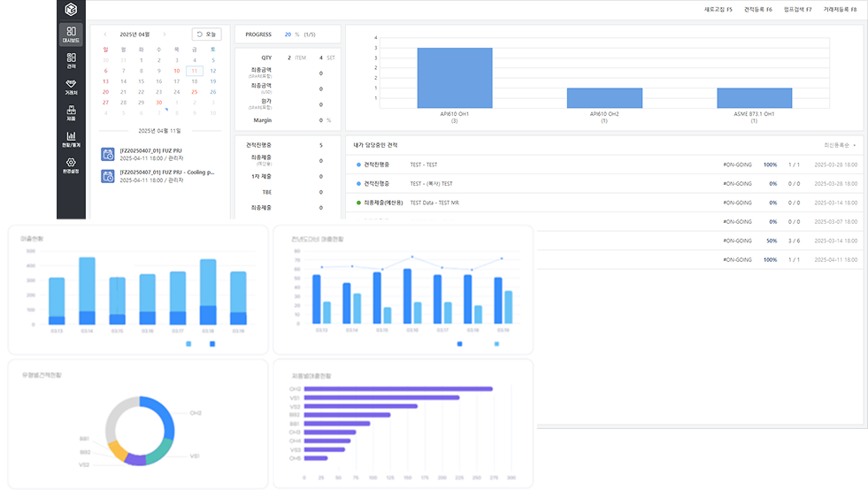The image size is (868, 498).
Task: Open the 거래처 handshake sidebar icon
Action: 71,87
